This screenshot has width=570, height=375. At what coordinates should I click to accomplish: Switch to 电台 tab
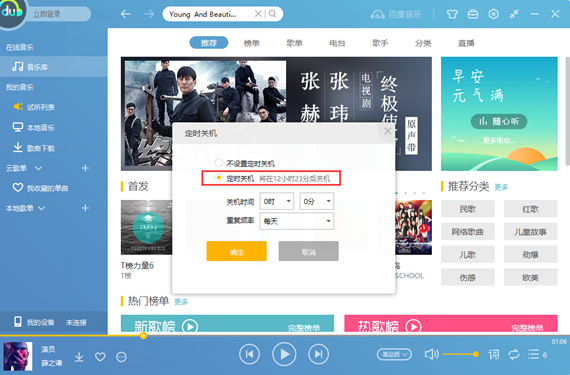click(337, 43)
